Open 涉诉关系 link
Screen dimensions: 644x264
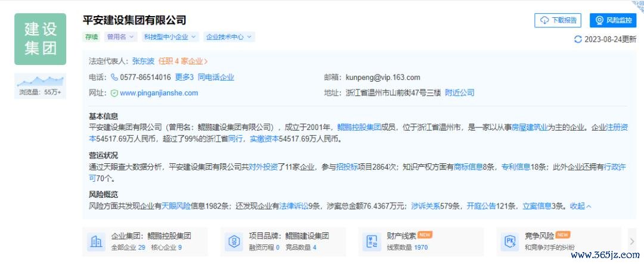click(x=426, y=206)
